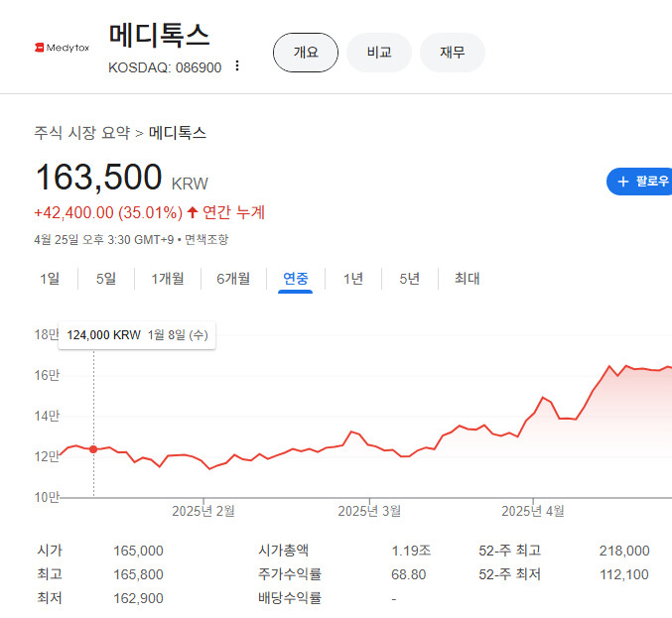The width and height of the screenshot is (672, 618).
Task: Click the 시가 value 165,000
Action: 138,551
